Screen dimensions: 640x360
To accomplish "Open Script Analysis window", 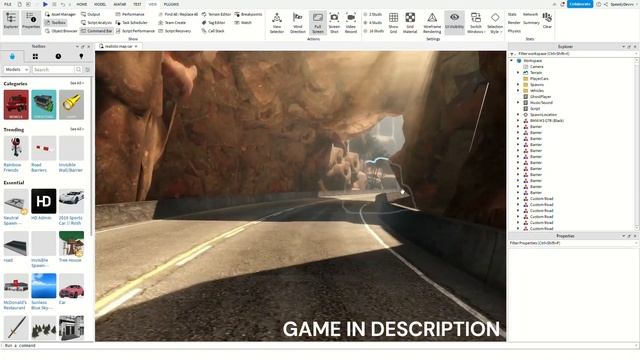I will pyautogui.click(x=96, y=22).
